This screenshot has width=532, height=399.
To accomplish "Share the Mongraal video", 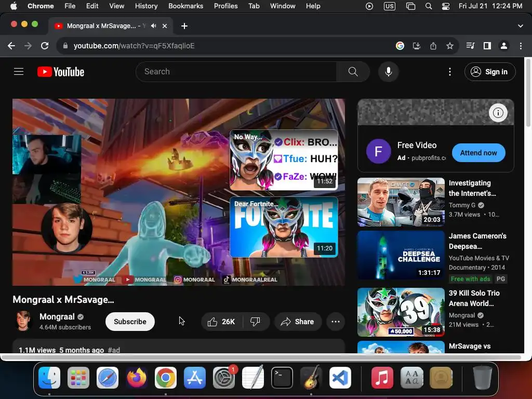I will tap(298, 322).
